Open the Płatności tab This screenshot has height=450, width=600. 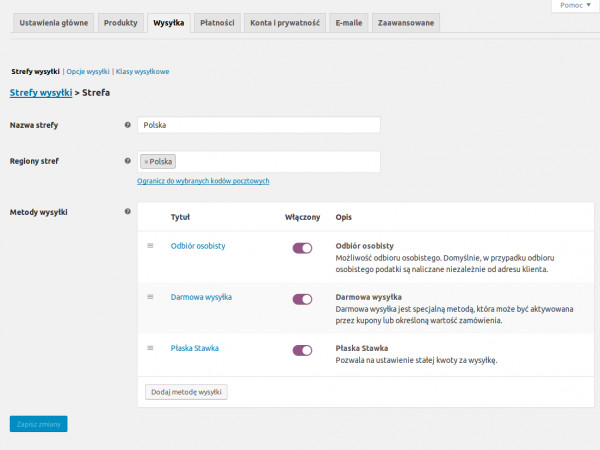pyautogui.click(x=217, y=23)
